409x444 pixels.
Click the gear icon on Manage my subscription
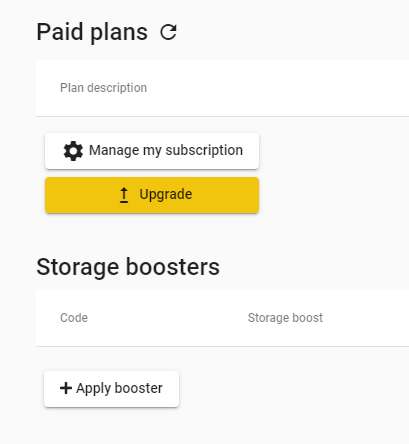coord(73,151)
